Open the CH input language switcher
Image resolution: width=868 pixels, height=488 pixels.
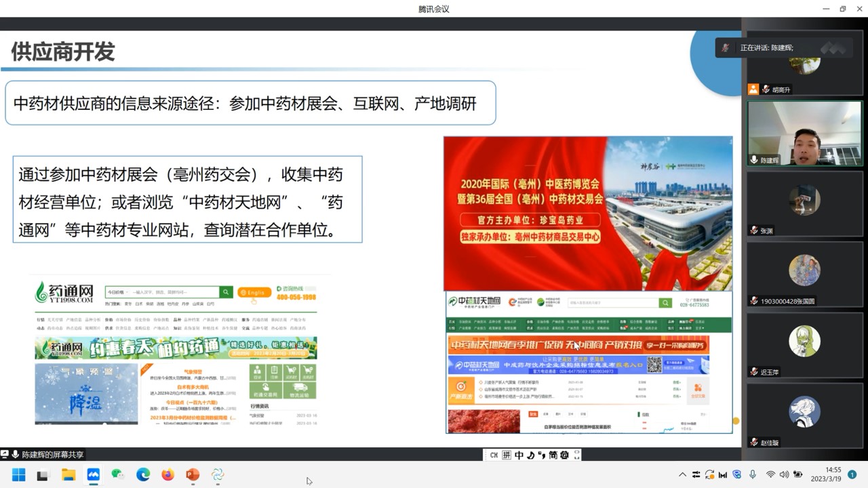(x=494, y=455)
